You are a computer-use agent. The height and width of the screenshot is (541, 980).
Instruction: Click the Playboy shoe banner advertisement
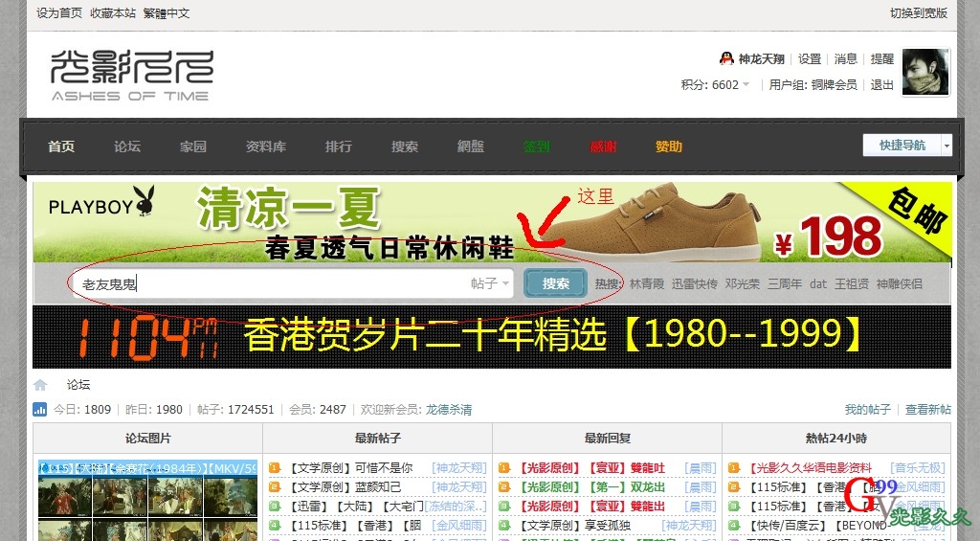pyautogui.click(x=492, y=222)
